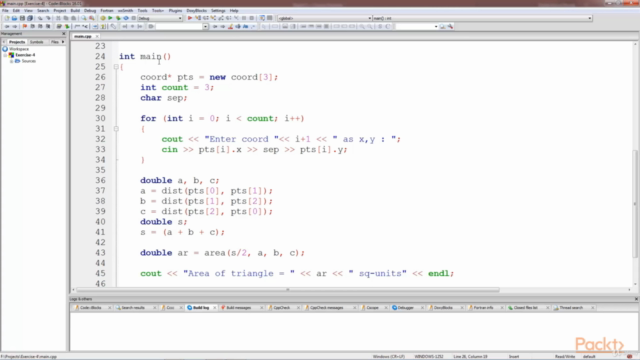
Task: Open the Plugins menu
Action: point(175,11)
